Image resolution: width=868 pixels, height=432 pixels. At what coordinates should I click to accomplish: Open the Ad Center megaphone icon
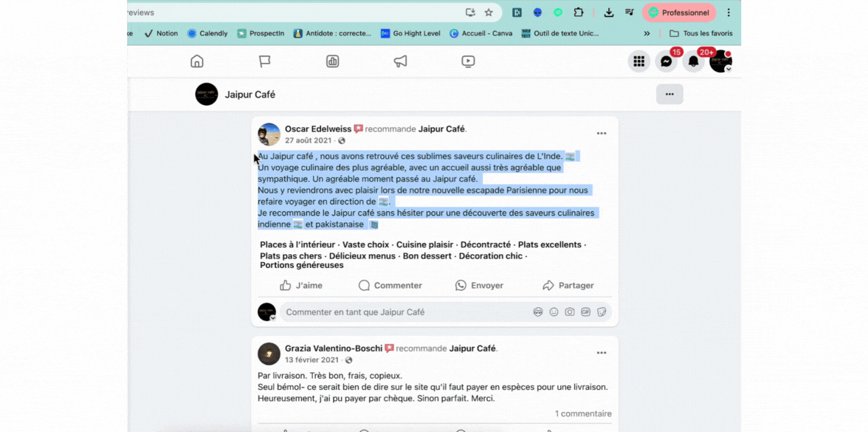click(400, 61)
